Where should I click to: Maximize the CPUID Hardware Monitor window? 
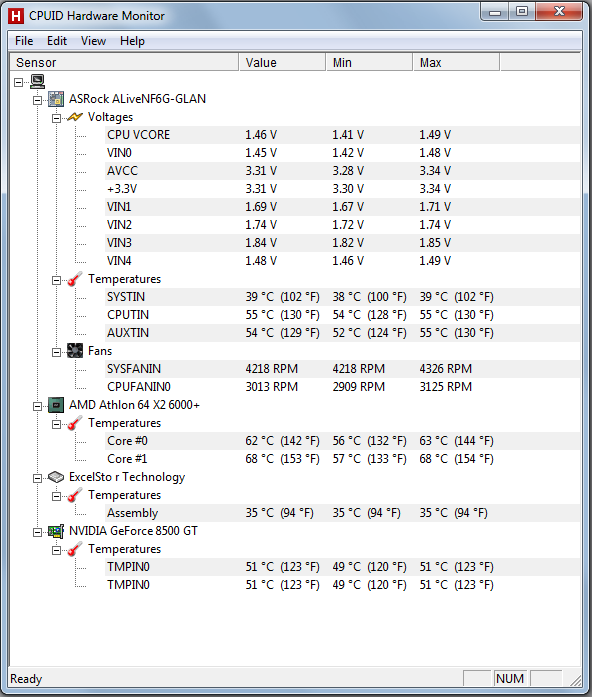(x=522, y=12)
